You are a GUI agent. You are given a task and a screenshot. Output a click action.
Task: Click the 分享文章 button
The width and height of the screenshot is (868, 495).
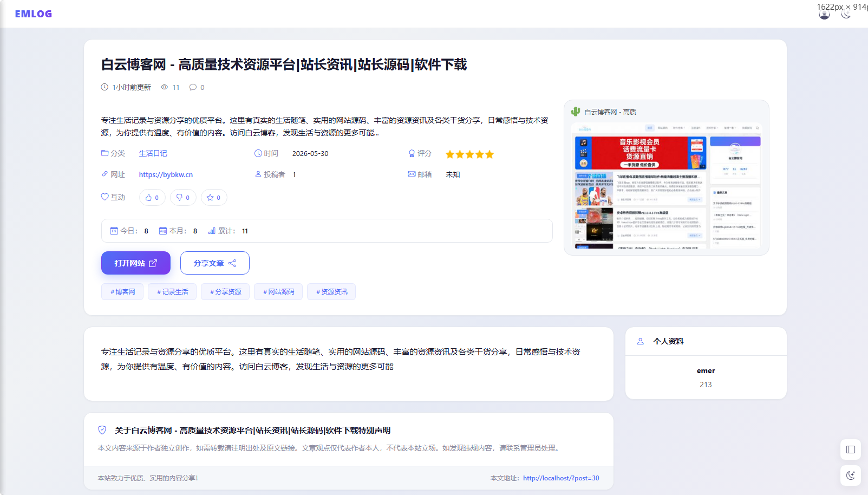point(215,263)
